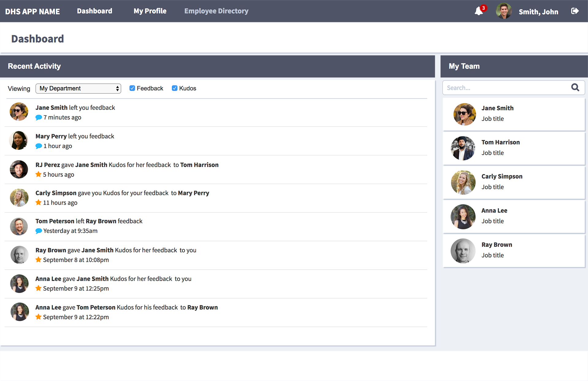Open the My Department viewing dropdown
The height and width of the screenshot is (381, 588).
(78, 89)
